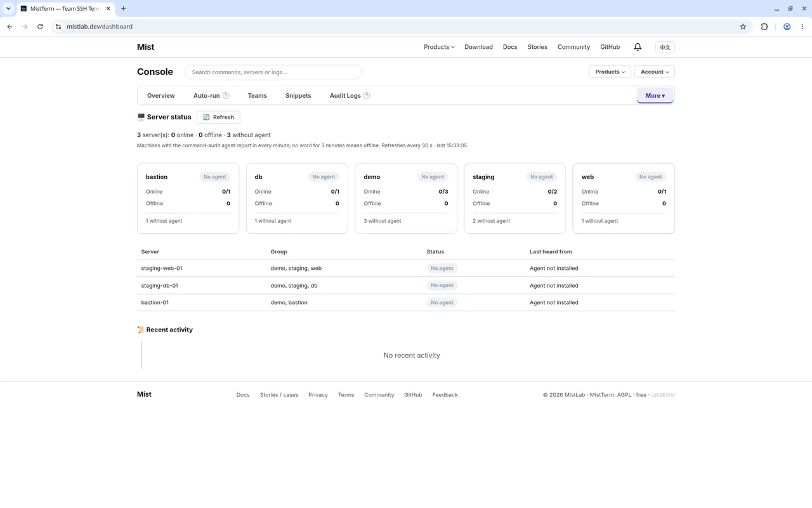Open the notifications bell
812x508 pixels.
pos(638,47)
